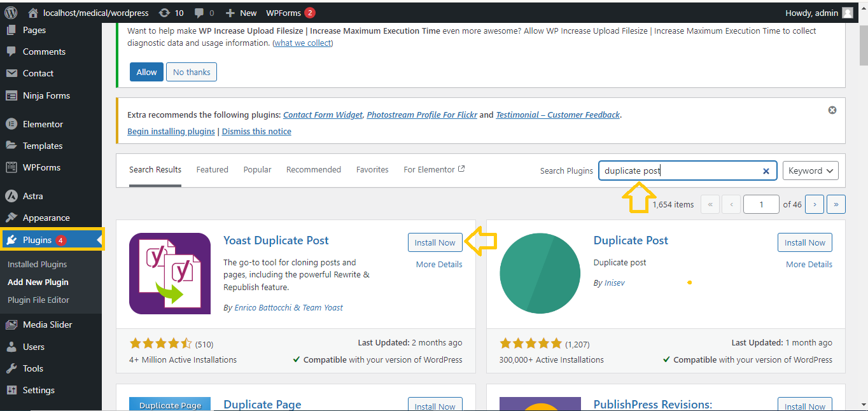Open the updates icon showing 10
The height and width of the screenshot is (411, 868).
(165, 13)
